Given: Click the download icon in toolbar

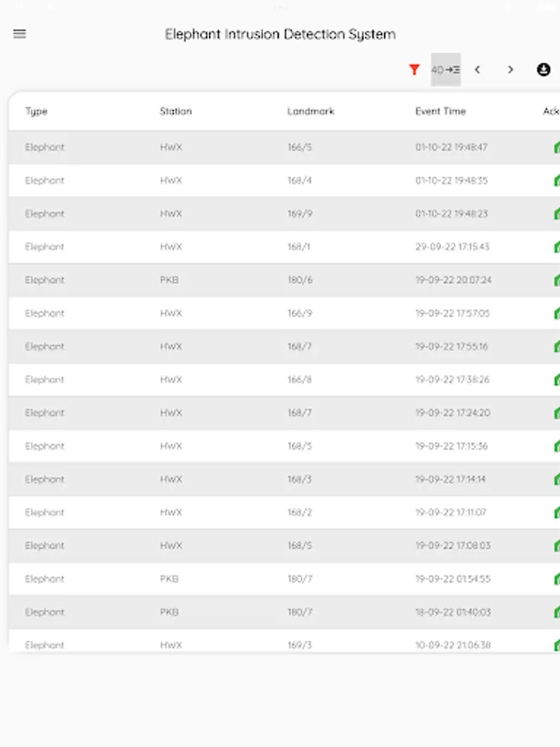Looking at the screenshot, I should point(543,70).
